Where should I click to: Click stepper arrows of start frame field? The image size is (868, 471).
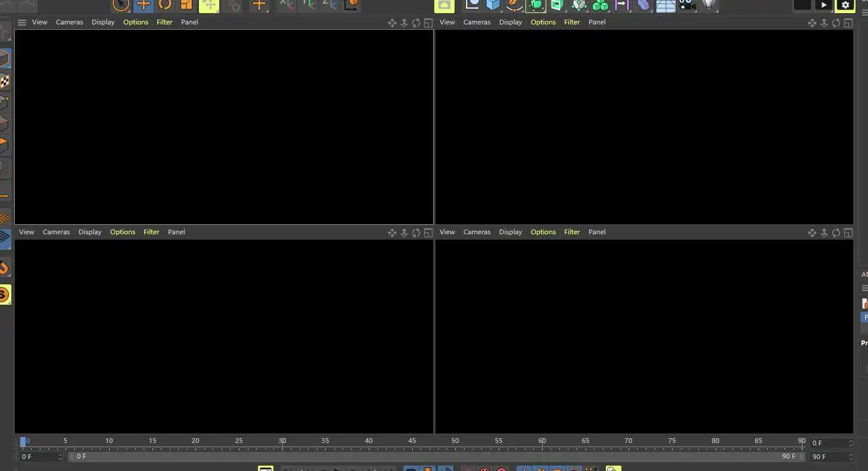coord(60,457)
